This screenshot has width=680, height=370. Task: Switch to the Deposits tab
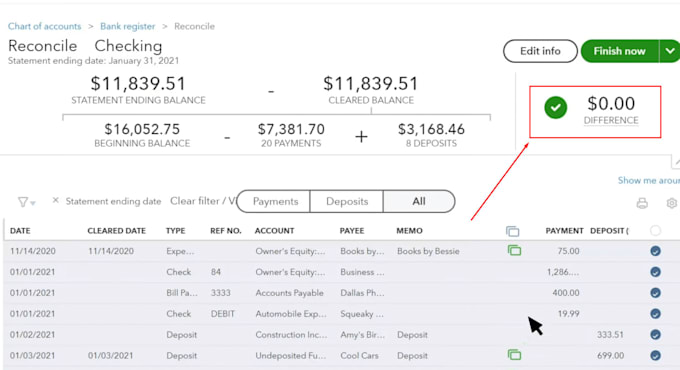tap(347, 201)
